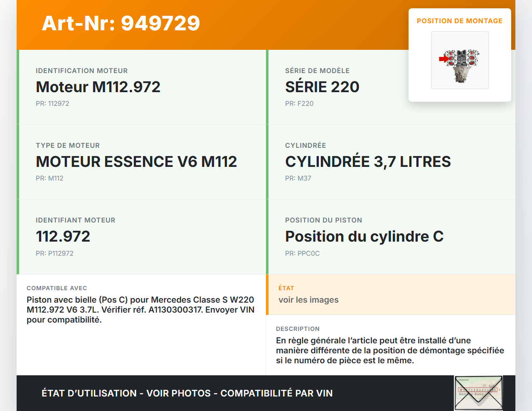The width and height of the screenshot is (532, 411).
Task: Select the value SÉRIE 220
Action: pos(322,87)
